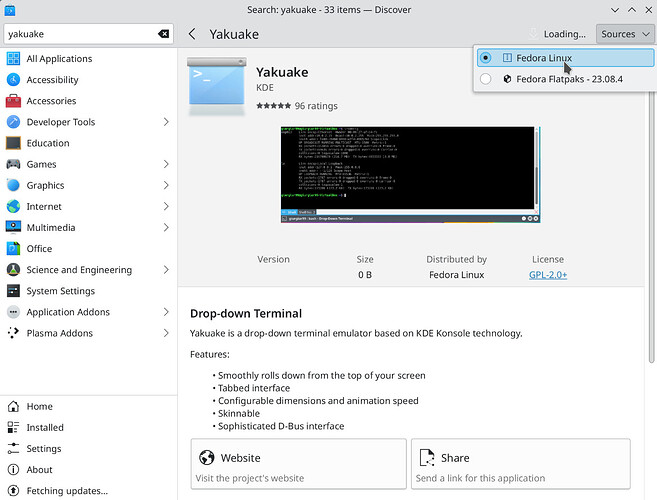This screenshot has width=657, height=500.
Task: Click the yakuake search input field
Action: click(88, 34)
